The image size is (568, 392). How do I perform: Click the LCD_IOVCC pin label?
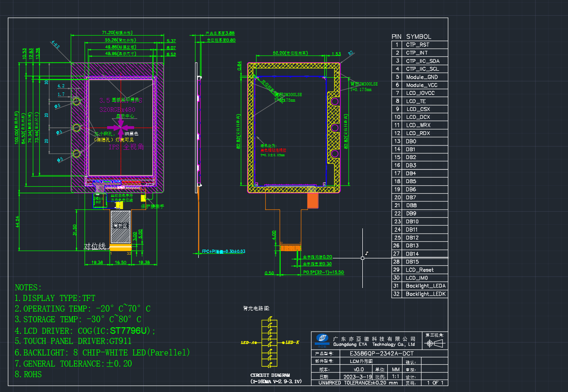[x=421, y=93]
